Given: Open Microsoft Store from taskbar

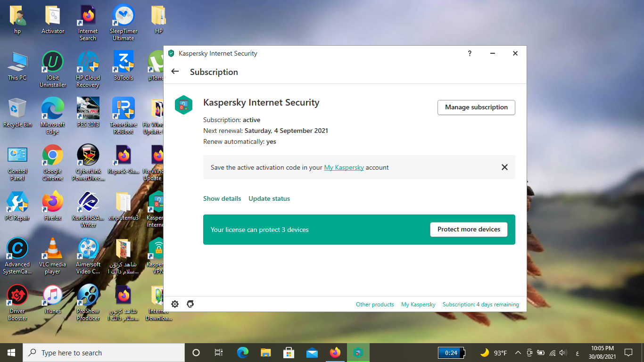Looking at the screenshot, I should [x=289, y=353].
